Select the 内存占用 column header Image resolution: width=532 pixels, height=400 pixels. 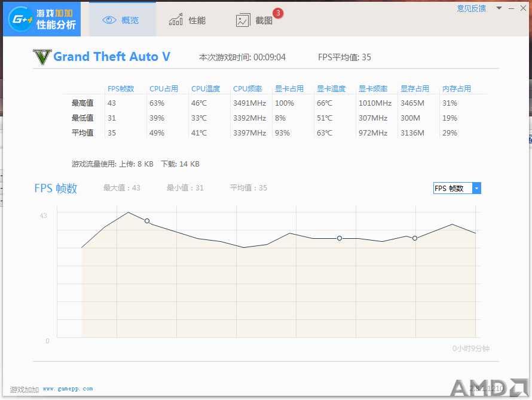(457, 89)
